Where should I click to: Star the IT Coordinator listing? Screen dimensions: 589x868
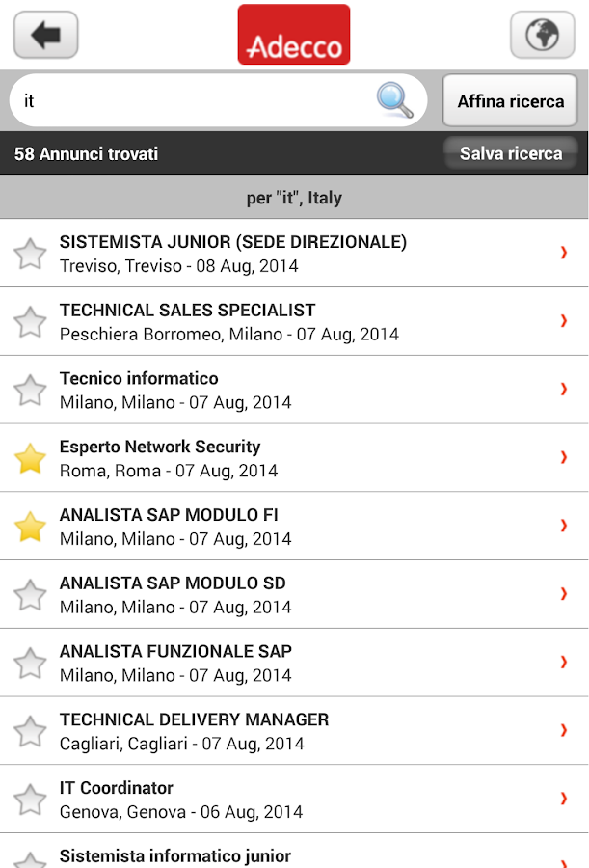point(31,800)
